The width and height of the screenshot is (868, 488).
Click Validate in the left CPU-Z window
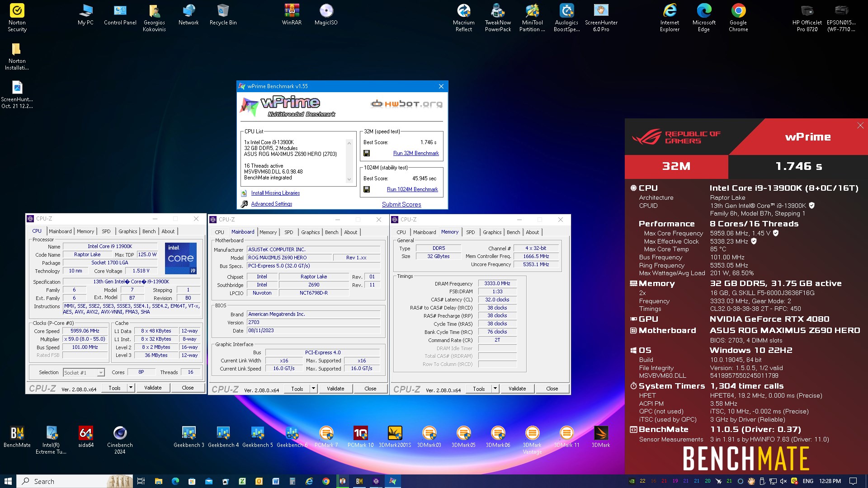tap(153, 388)
